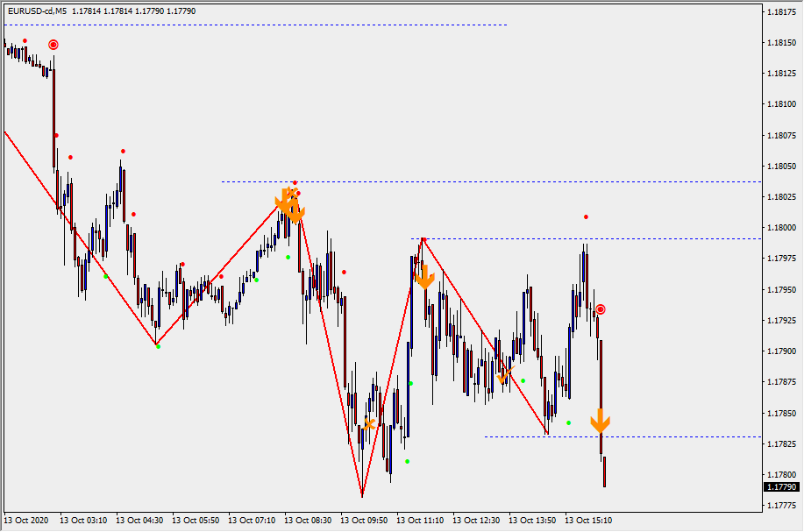Click the current price tag 1.17790
This screenshot has height=532, width=804.
tap(781, 486)
